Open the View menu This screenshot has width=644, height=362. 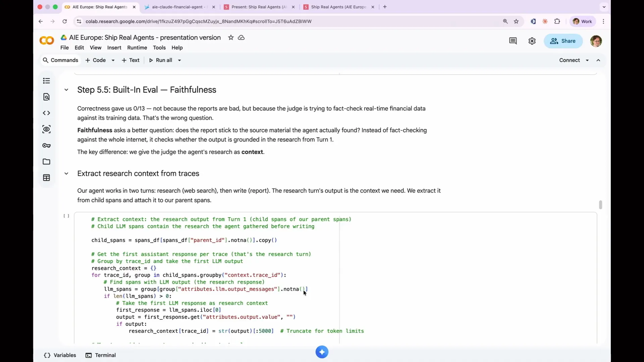(96, 48)
